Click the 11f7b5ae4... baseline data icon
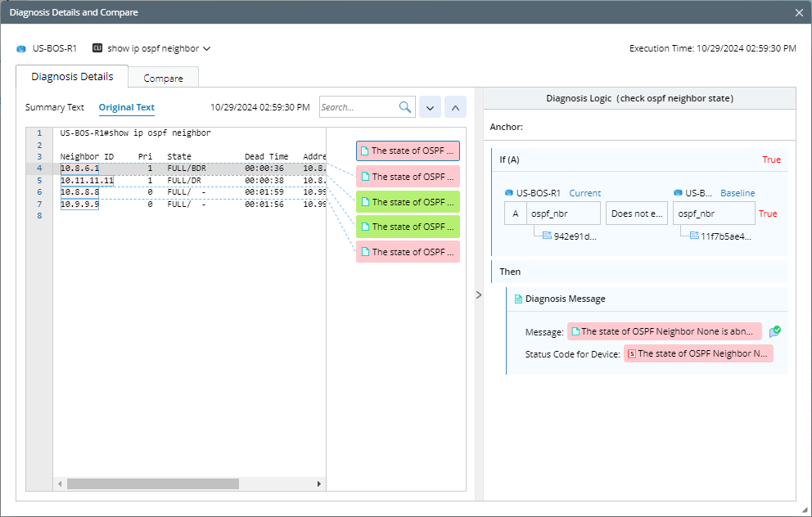 pos(693,236)
